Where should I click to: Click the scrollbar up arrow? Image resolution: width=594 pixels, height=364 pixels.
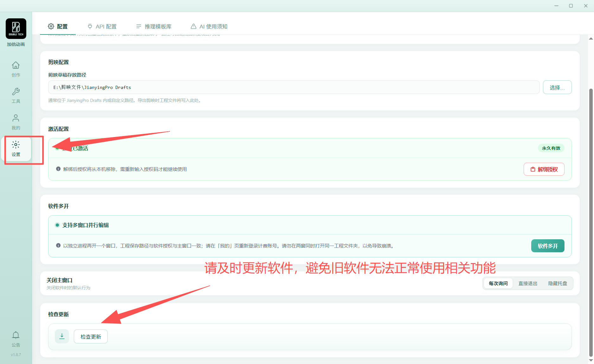591,39
